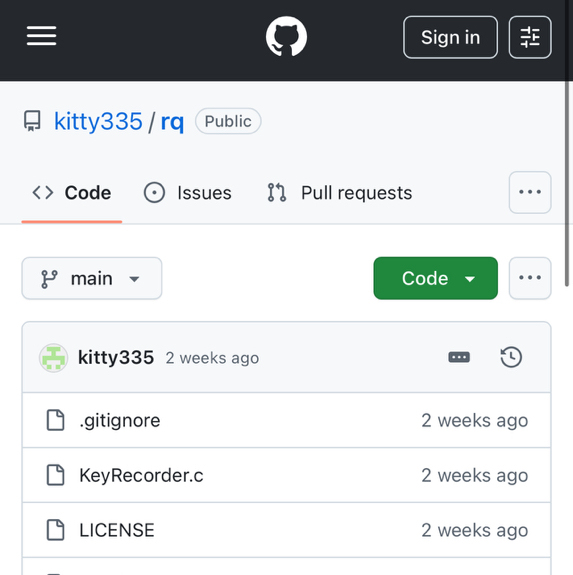The height and width of the screenshot is (575, 573).
Task: Expand the green Code dropdown
Action: click(436, 278)
